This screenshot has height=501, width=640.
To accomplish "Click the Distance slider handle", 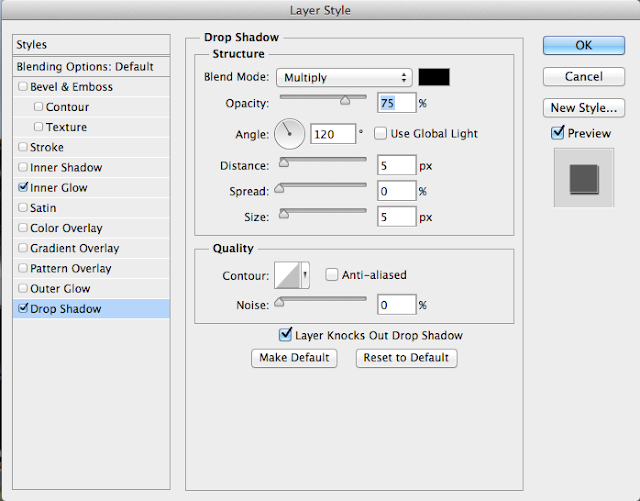I will click(284, 163).
